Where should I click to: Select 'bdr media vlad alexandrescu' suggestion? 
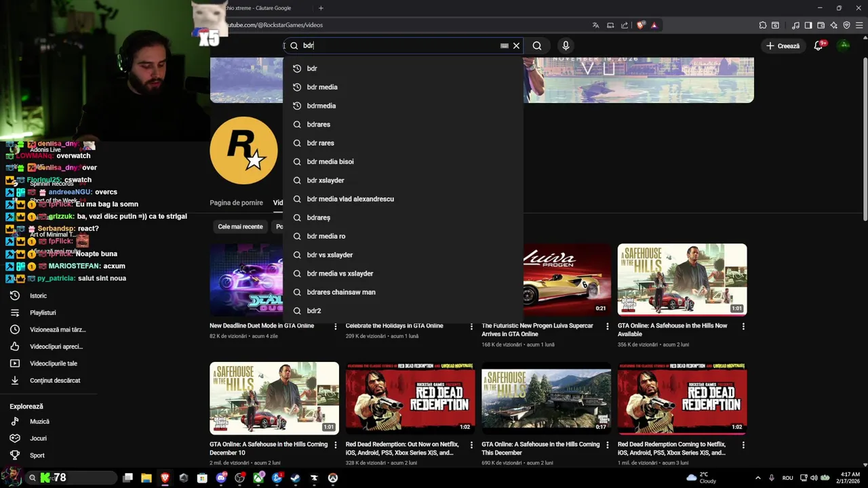[x=403, y=199]
